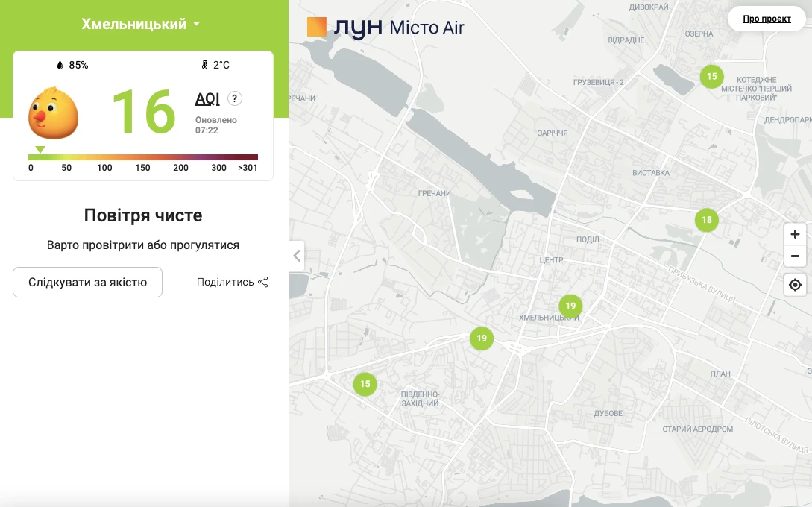This screenshot has height=507, width=812.
Task: Click the AQI color gradient scale
Action: pos(143,157)
